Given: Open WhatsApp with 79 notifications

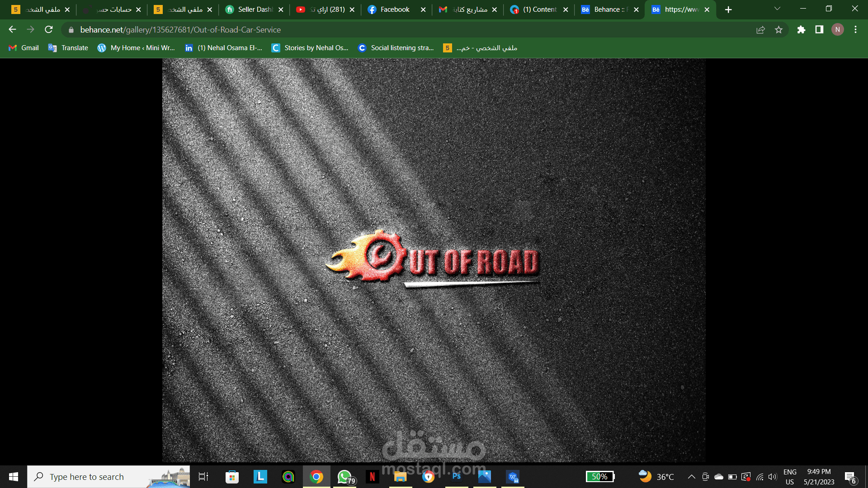Looking at the screenshot, I should click(345, 477).
